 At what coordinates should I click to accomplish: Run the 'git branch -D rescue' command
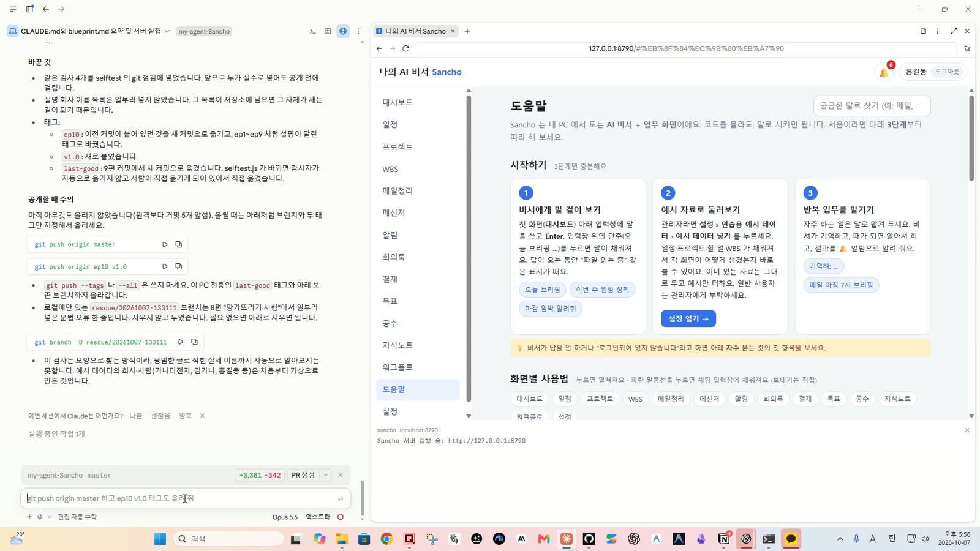tap(181, 342)
